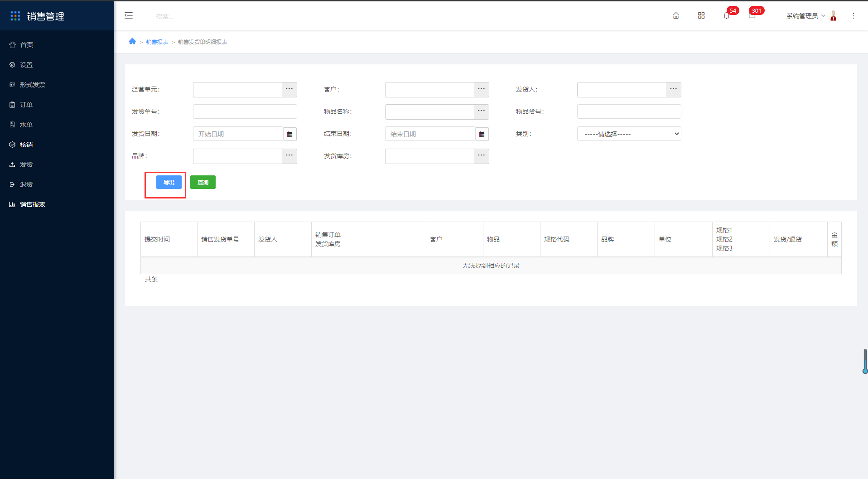
Task: Click the 品牌 input field
Action: (x=238, y=156)
